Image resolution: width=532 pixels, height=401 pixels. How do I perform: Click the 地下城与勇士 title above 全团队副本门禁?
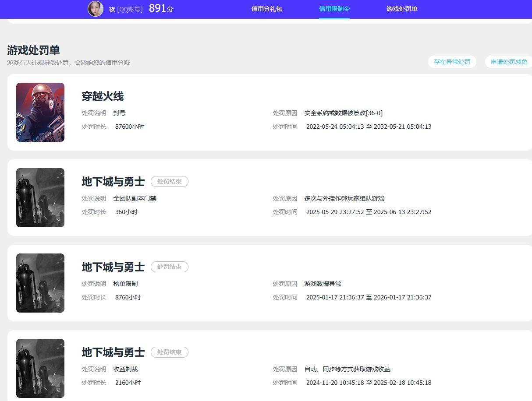[113, 182]
